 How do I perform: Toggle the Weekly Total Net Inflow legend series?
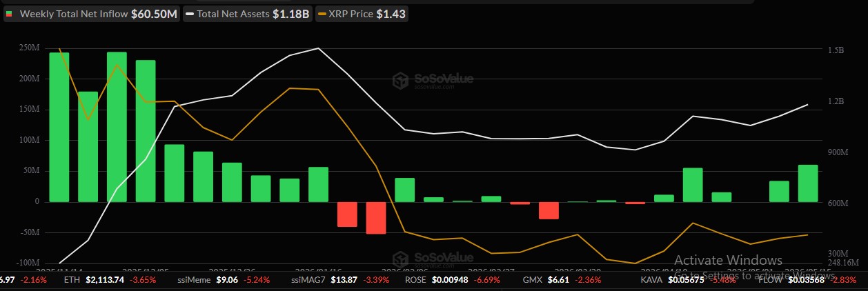pyautogui.click(x=91, y=13)
